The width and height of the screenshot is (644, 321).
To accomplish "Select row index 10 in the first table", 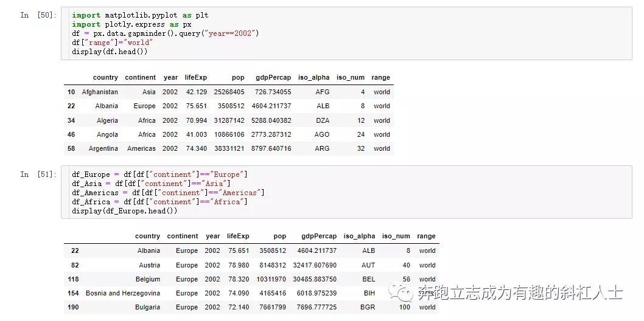I will (x=71, y=92).
